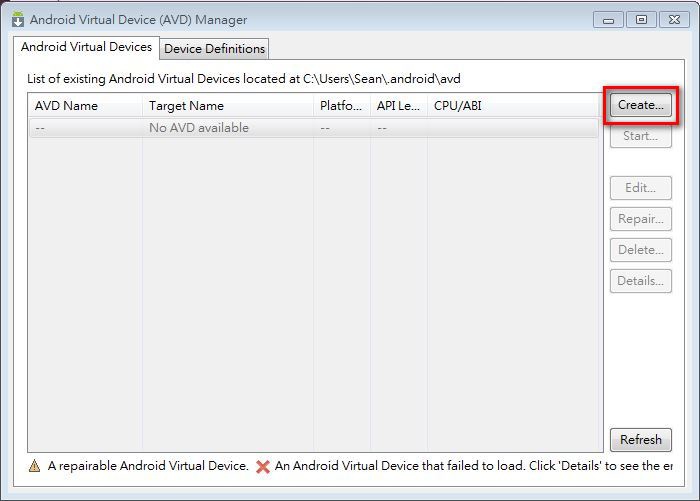The height and width of the screenshot is (501, 700).
Task: Click the yellow repairable device warning icon
Action: [35, 466]
